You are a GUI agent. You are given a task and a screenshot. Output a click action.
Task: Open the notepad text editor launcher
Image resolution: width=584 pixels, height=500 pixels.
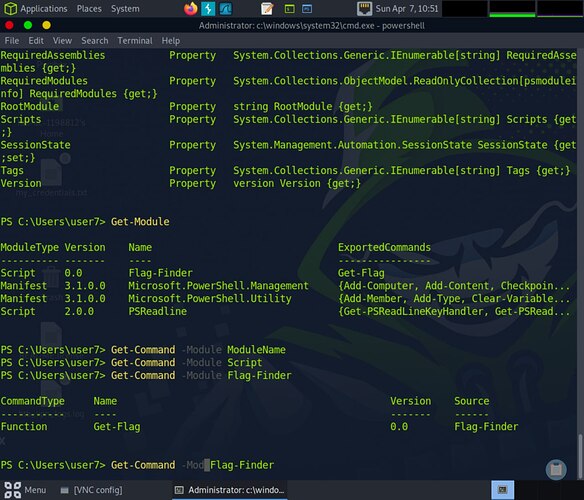coord(267,9)
